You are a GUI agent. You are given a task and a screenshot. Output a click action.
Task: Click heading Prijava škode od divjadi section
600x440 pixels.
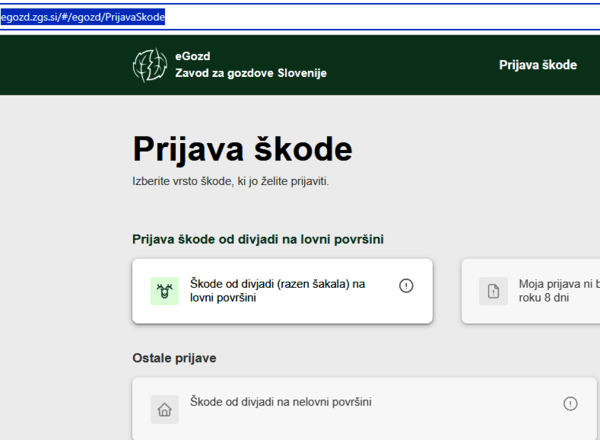pyautogui.click(x=258, y=239)
